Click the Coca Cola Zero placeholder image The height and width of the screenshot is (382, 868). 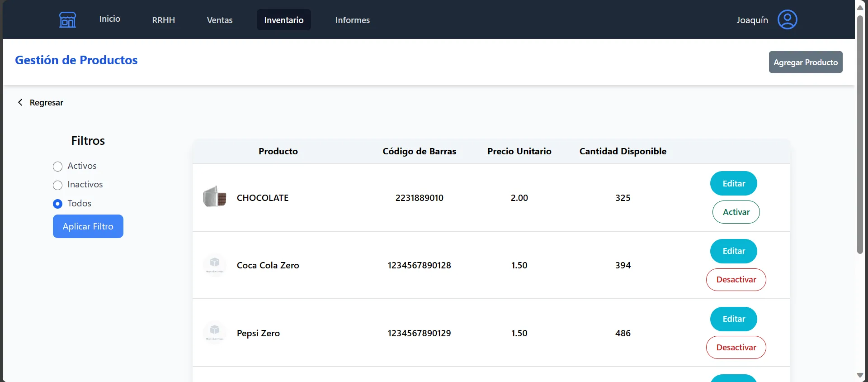point(215,265)
